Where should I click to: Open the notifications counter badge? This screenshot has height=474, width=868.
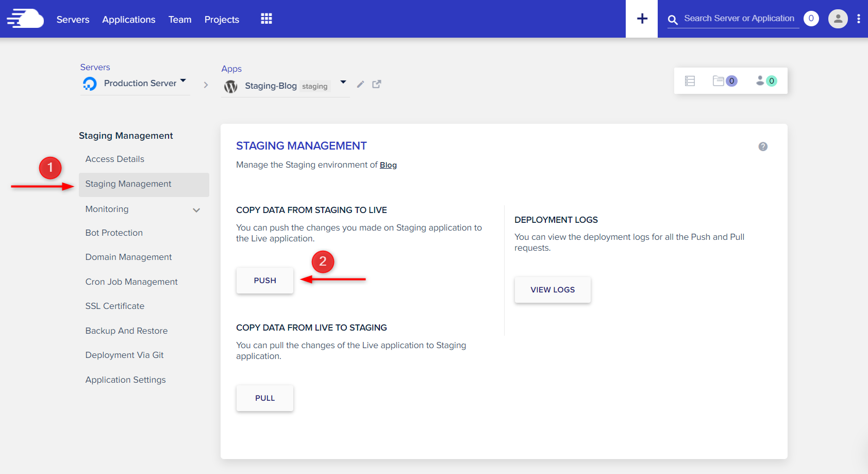(x=811, y=19)
